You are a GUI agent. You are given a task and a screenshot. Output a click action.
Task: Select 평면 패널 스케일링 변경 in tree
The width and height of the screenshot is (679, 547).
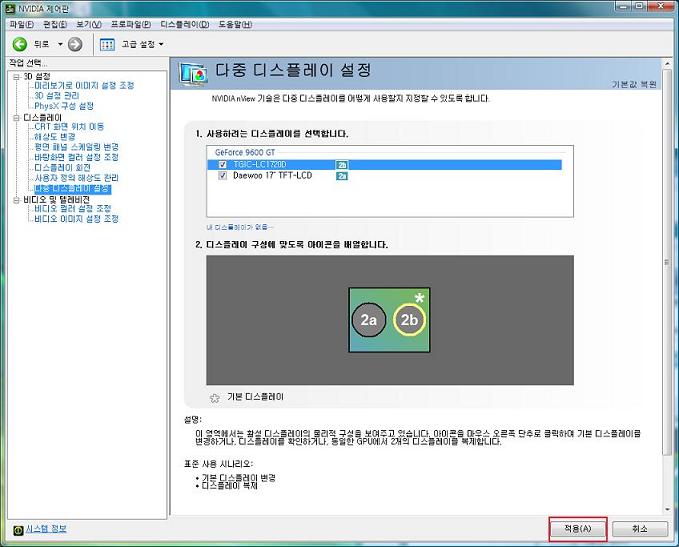(76, 147)
